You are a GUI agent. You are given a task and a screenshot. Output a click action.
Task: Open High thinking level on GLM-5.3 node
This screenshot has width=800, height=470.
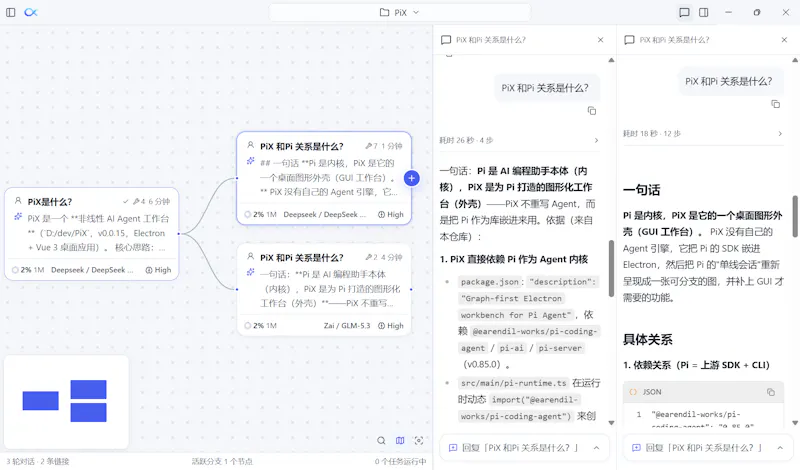(391, 326)
